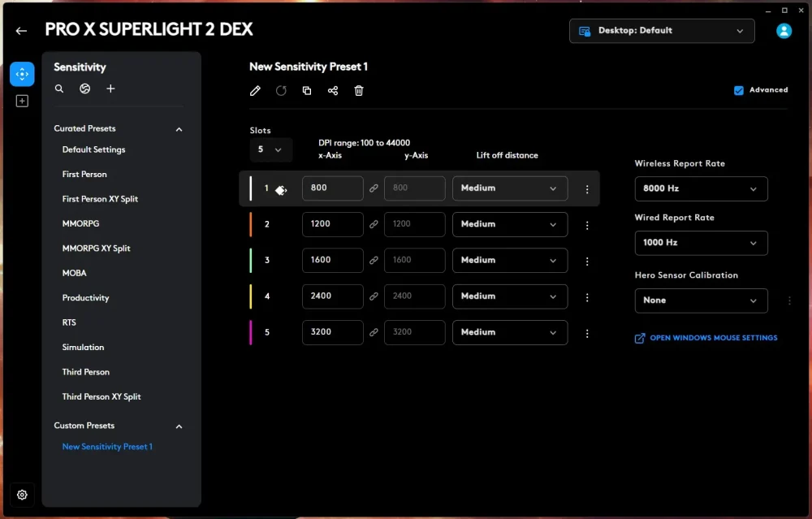
Task: Select the Default Settings preset
Action: (x=93, y=149)
